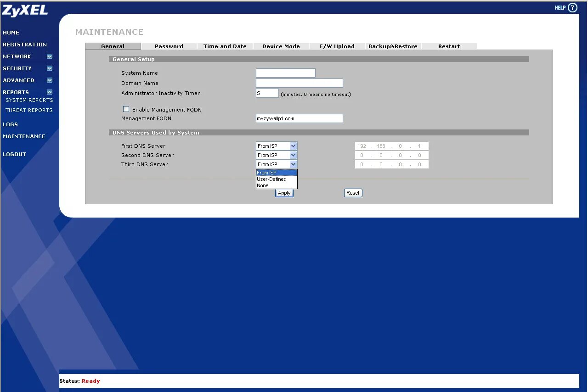The width and height of the screenshot is (588, 392).
Task: Go to HOME in sidebar
Action: (x=11, y=33)
